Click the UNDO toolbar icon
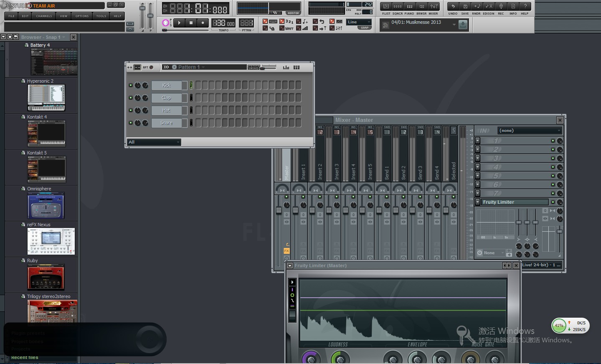This screenshot has height=364, width=601. click(x=453, y=6)
